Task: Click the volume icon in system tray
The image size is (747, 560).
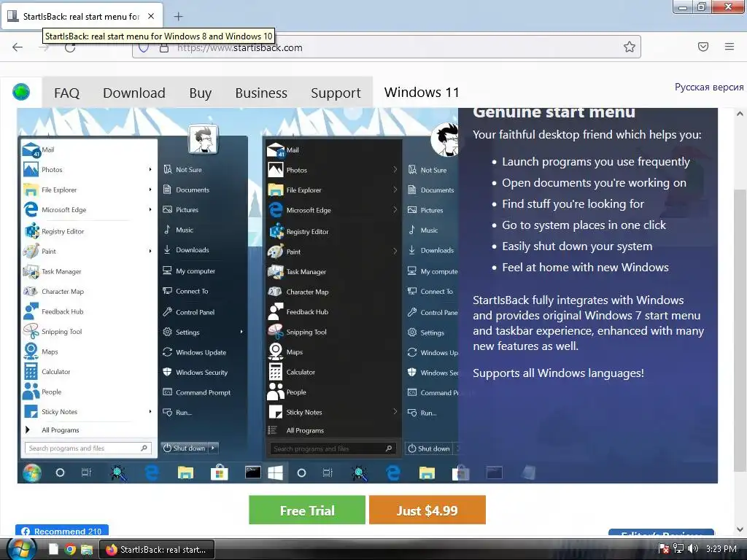Action: (x=693, y=549)
